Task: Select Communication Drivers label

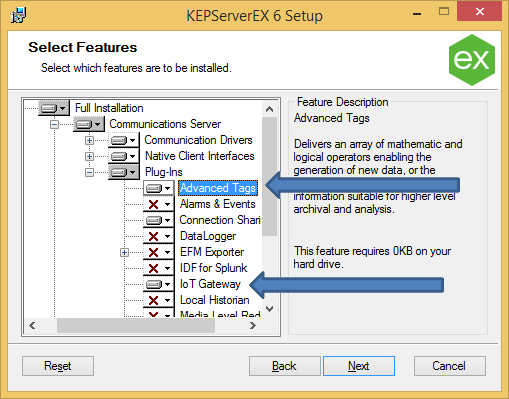Action: point(198,140)
